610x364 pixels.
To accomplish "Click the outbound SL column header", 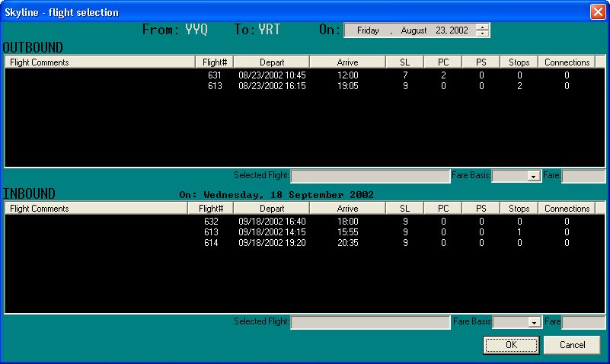I will pyautogui.click(x=404, y=62).
